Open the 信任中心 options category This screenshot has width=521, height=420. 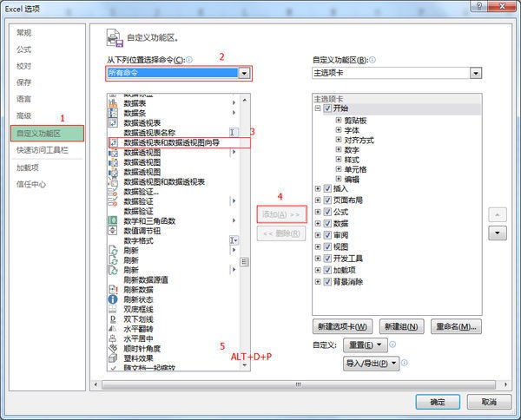pos(31,184)
